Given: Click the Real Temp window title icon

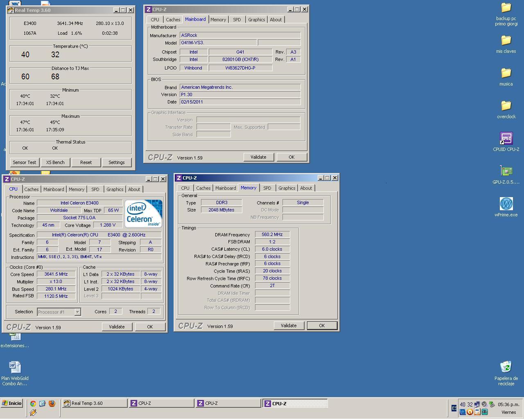Looking at the screenshot, I should pyautogui.click(x=11, y=10).
